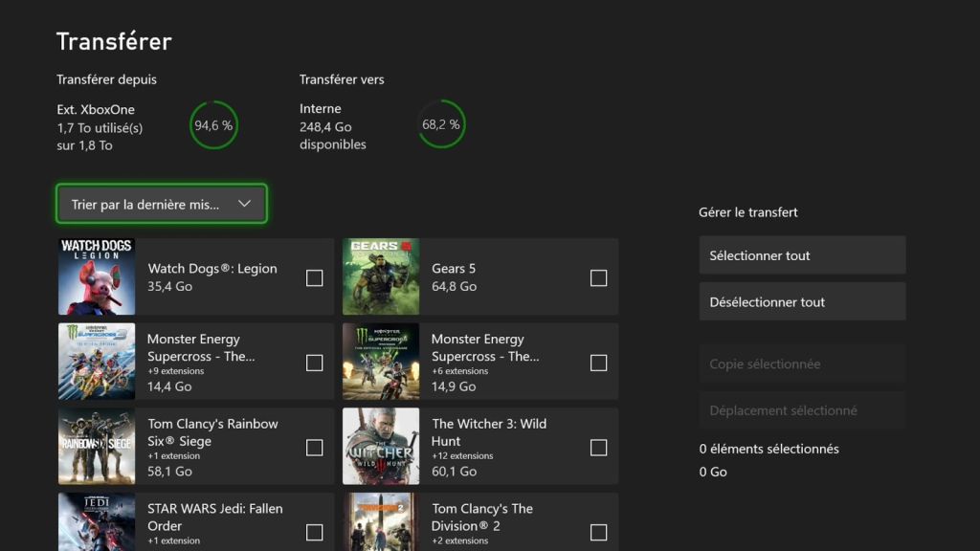
Task: Click The Division 2 cover thumbnail
Action: pyautogui.click(x=381, y=522)
